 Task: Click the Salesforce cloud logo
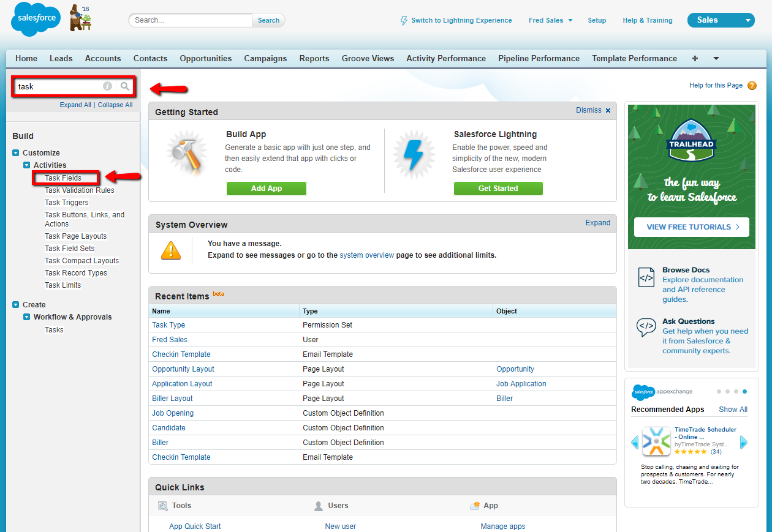[x=36, y=19]
